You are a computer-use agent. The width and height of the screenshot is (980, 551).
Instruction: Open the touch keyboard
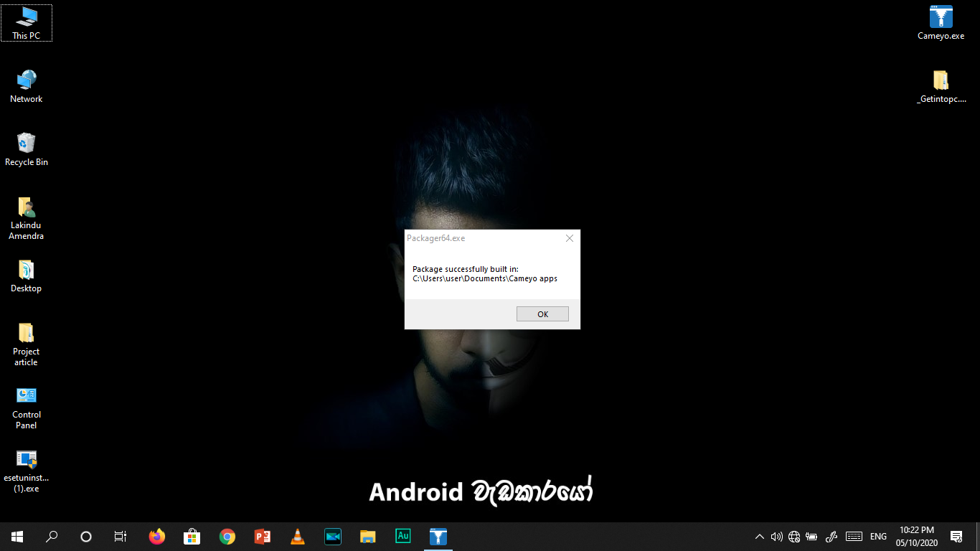click(x=854, y=537)
